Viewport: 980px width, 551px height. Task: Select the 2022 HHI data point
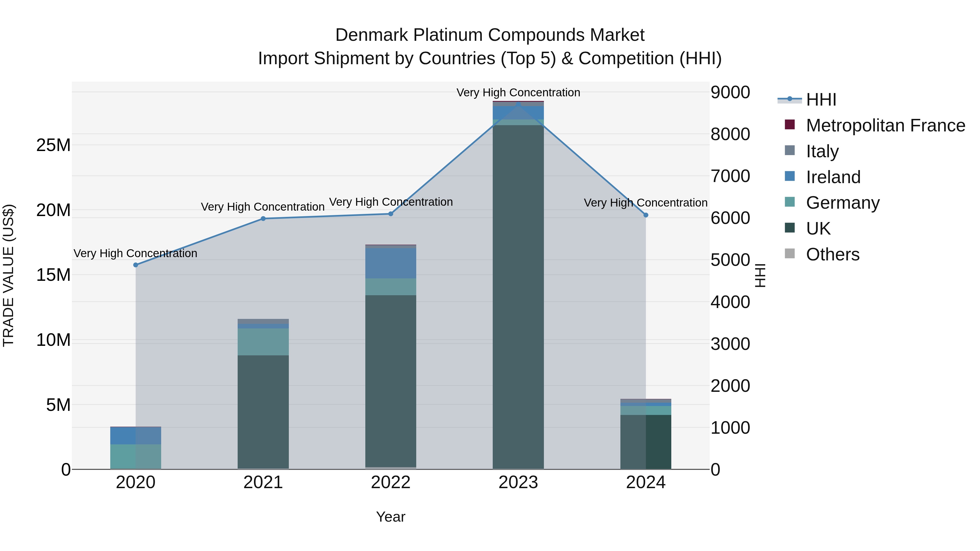391,214
